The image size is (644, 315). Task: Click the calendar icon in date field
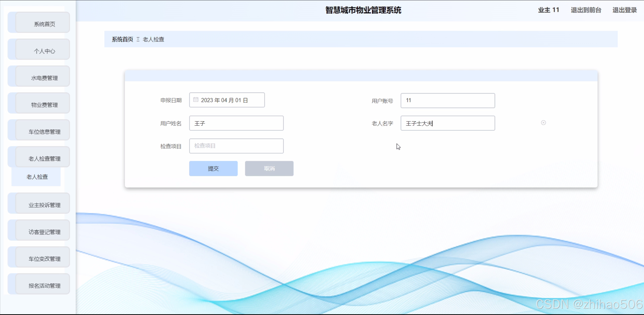pyautogui.click(x=196, y=100)
